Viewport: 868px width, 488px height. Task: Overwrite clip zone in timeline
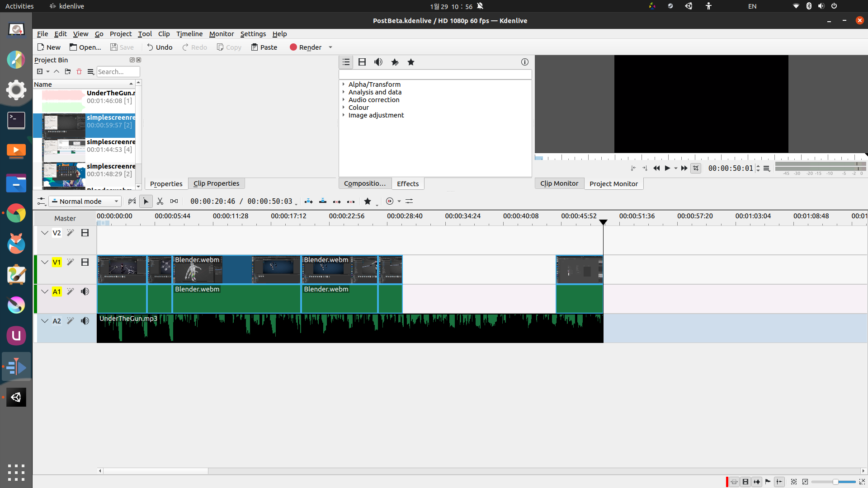pos(323,201)
